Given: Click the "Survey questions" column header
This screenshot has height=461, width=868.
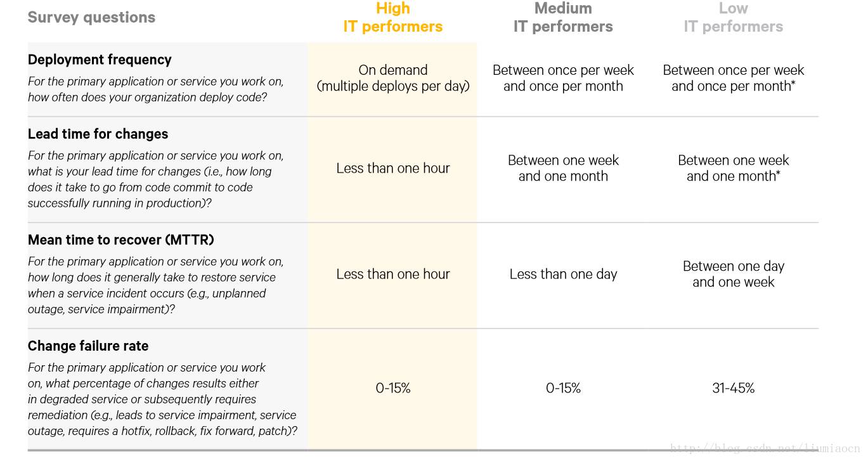Looking at the screenshot, I should tap(91, 17).
